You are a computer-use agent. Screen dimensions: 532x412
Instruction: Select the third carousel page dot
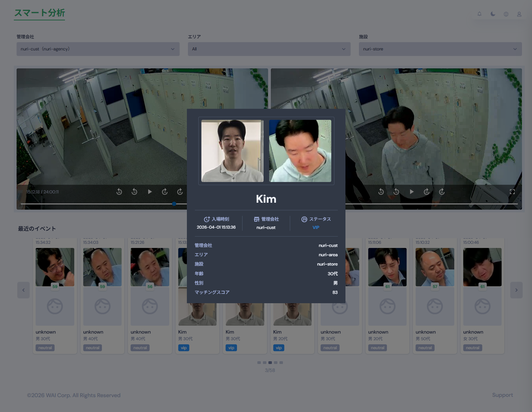[x=270, y=363]
